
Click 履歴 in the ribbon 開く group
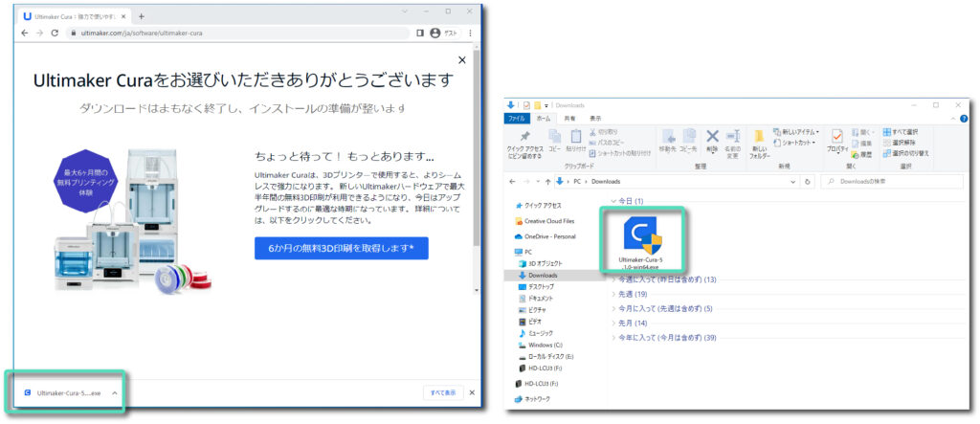[861, 154]
